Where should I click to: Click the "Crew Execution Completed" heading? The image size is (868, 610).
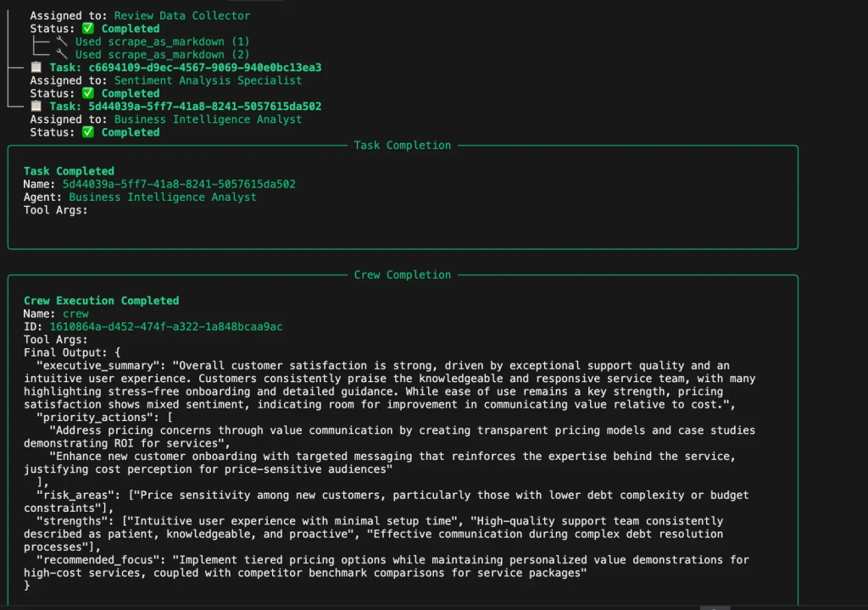pos(101,301)
